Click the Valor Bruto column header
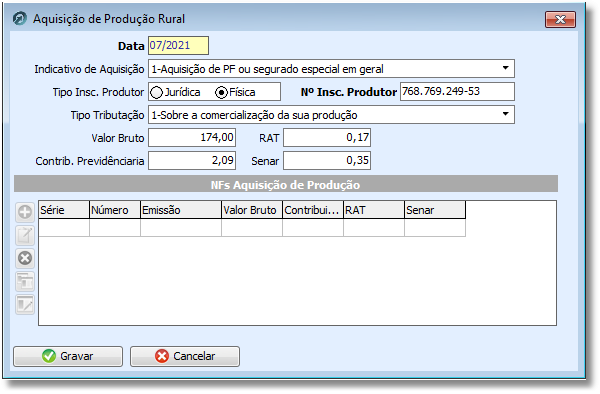This screenshot has width=600, height=394. [252, 210]
